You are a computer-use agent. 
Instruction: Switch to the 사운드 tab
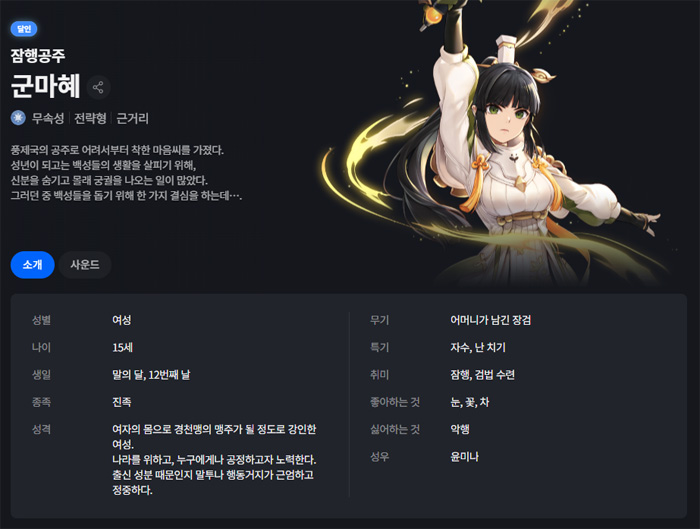(85, 265)
